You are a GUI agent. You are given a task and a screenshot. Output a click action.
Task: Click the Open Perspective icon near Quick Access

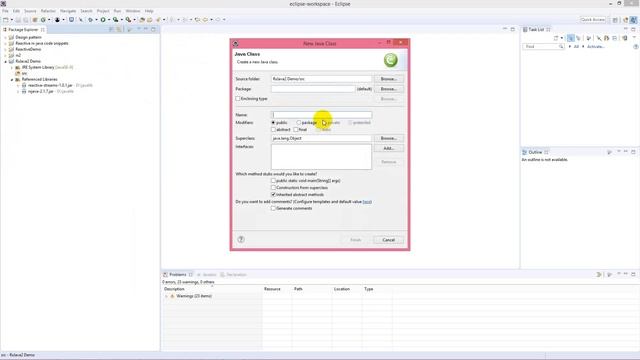(615, 20)
